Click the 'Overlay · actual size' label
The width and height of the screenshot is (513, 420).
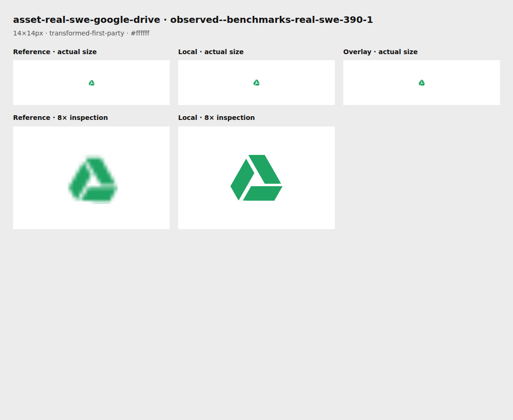(x=380, y=52)
